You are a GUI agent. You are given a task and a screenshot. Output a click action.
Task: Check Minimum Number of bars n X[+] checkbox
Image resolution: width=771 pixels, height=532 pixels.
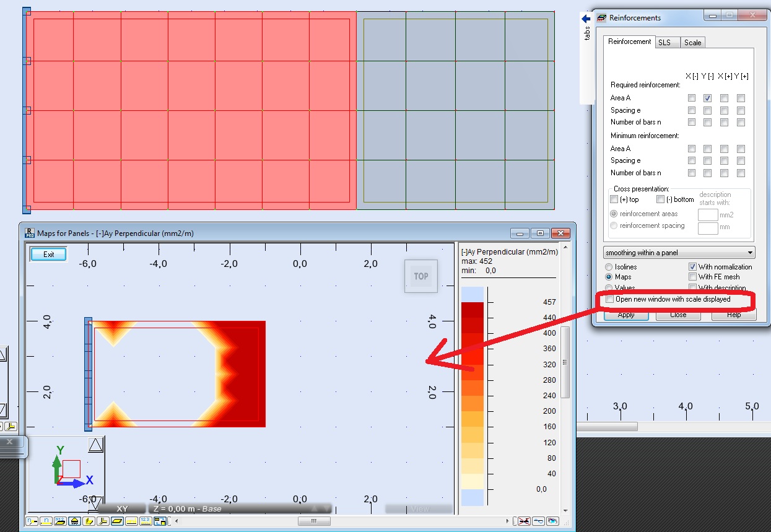(x=725, y=173)
